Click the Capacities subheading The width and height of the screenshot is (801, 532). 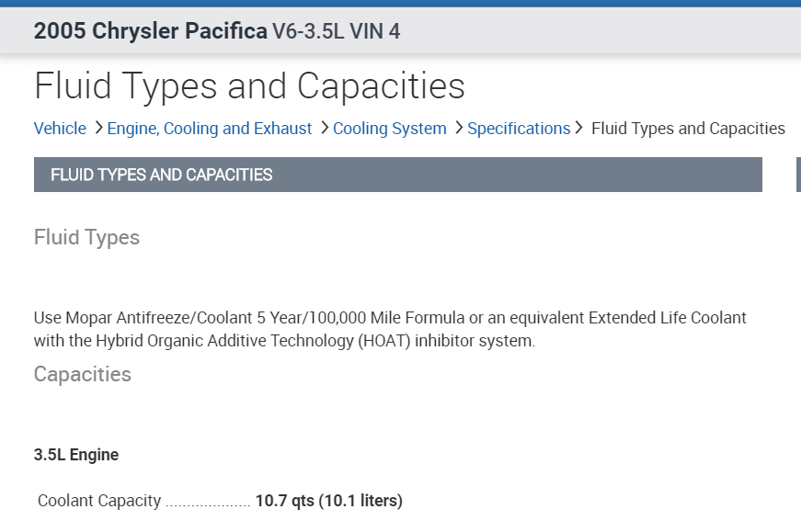[x=83, y=374]
